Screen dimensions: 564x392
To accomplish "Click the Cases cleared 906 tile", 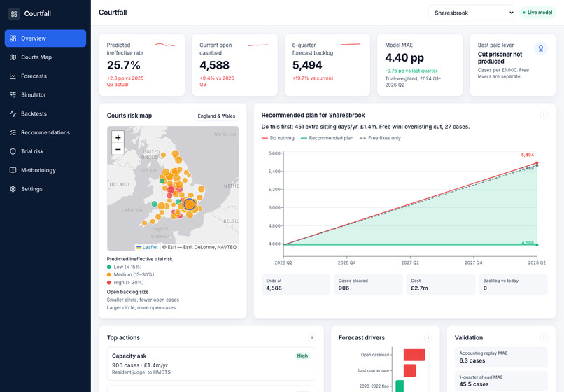I will [368, 285].
